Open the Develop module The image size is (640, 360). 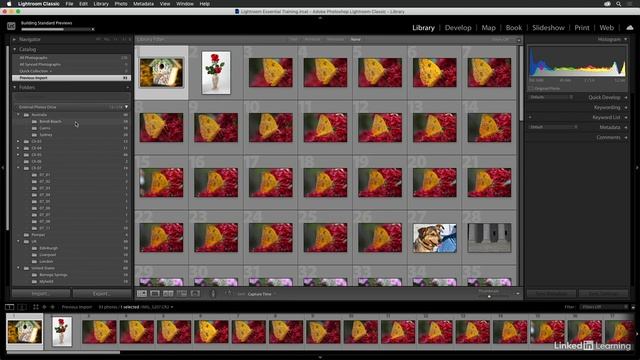click(x=458, y=28)
